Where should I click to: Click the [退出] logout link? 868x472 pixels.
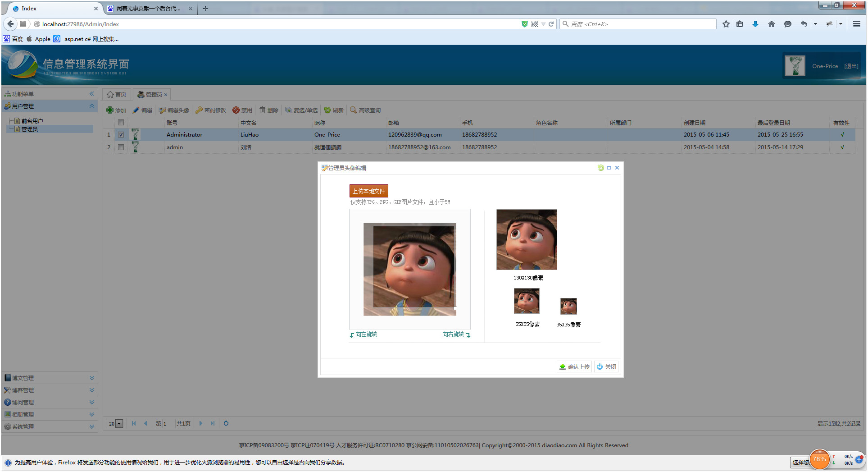click(x=851, y=66)
